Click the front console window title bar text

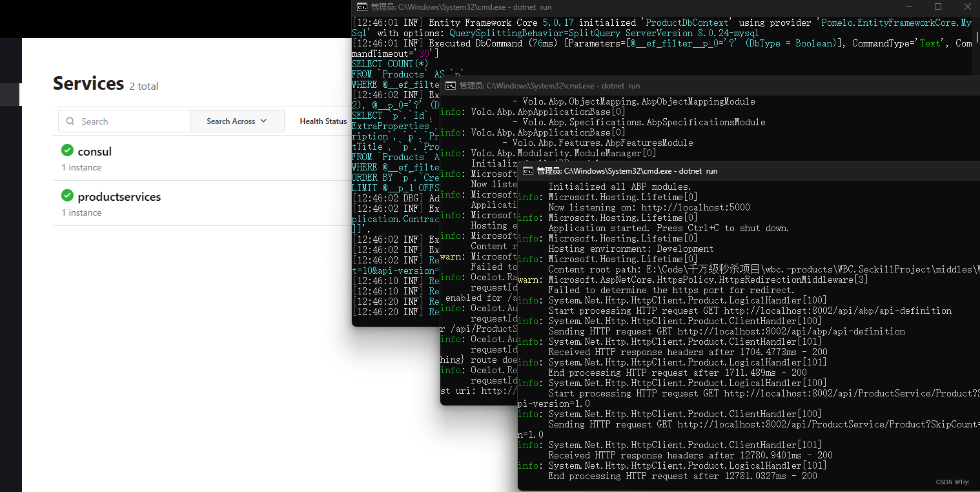pyautogui.click(x=627, y=171)
